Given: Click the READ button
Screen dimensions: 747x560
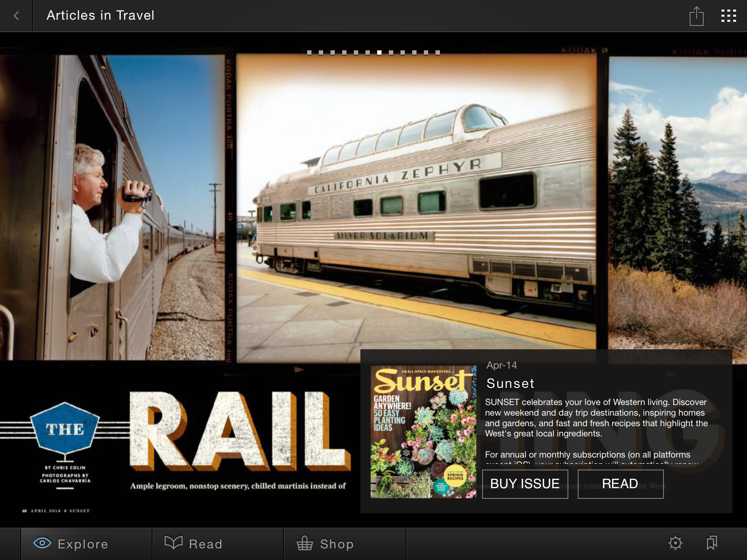Looking at the screenshot, I should pos(620,484).
